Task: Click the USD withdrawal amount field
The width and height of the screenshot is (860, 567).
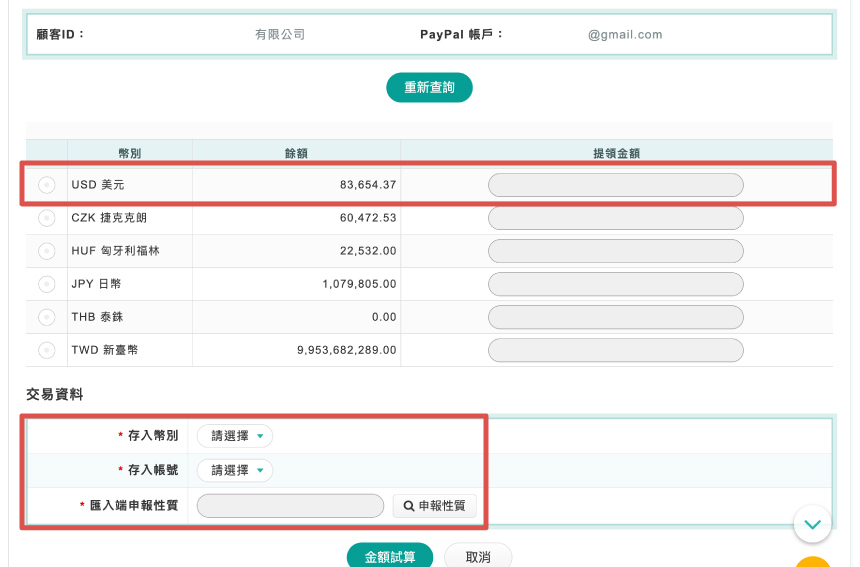Action: (x=615, y=185)
